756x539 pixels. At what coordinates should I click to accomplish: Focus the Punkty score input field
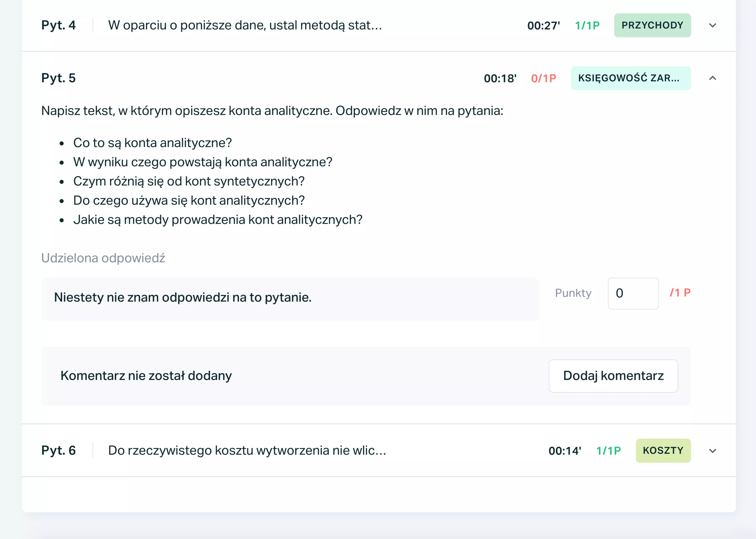(x=633, y=293)
